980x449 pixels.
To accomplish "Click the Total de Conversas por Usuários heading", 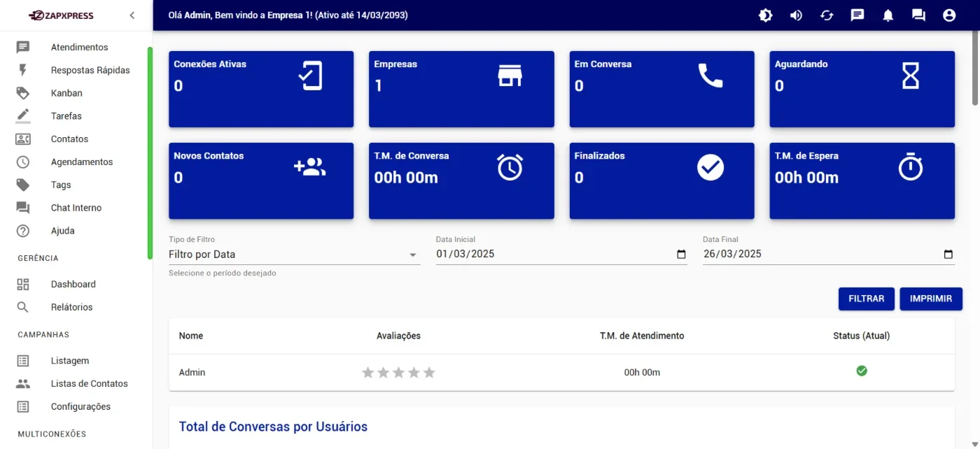I will pyautogui.click(x=273, y=427).
